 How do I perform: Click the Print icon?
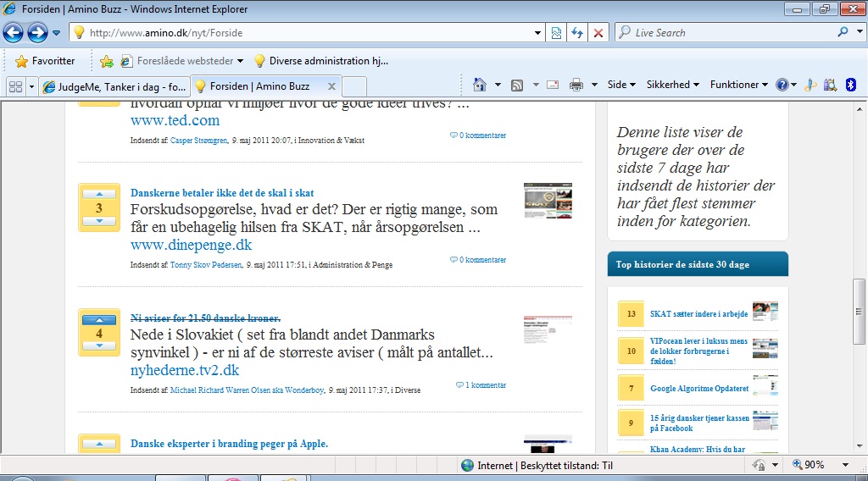click(x=576, y=86)
